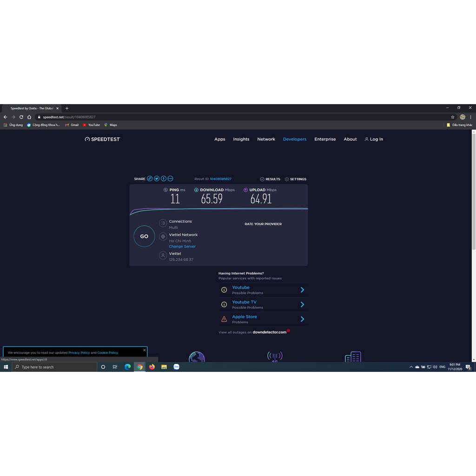Open more share options ellipsis icon
Image resolution: width=476 pixels, height=476 pixels.
(x=170, y=178)
